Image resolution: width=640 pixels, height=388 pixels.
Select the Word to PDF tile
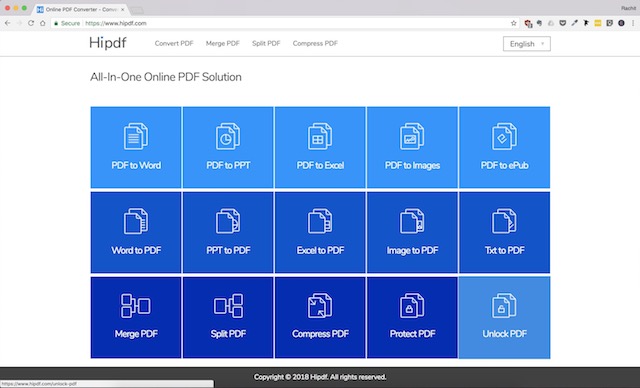pyautogui.click(x=136, y=232)
